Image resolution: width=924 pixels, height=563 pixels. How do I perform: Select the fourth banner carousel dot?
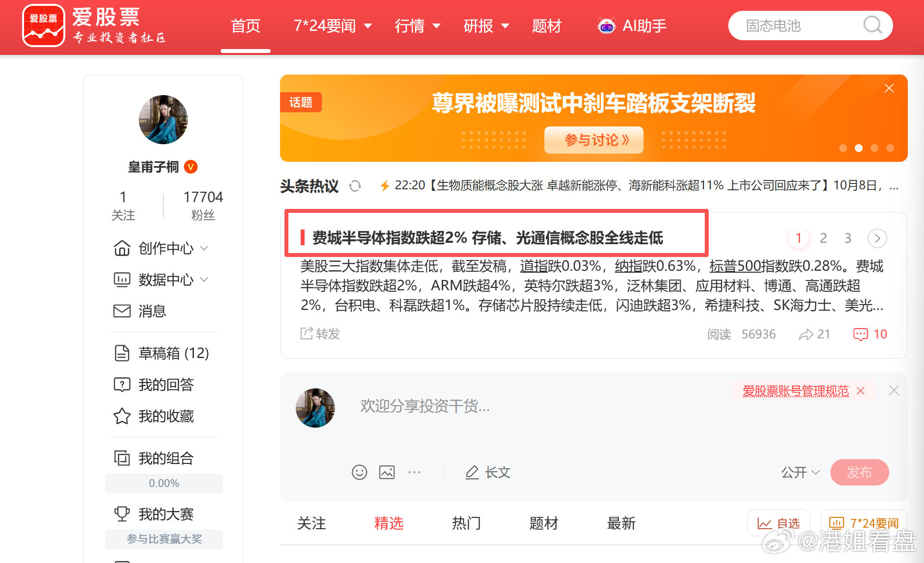[x=890, y=148]
